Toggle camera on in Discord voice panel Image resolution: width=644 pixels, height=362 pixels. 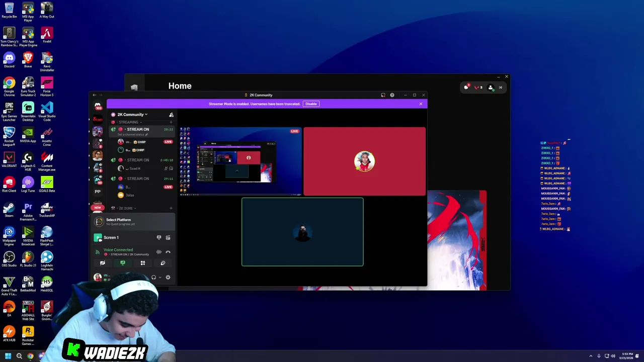tap(103, 263)
